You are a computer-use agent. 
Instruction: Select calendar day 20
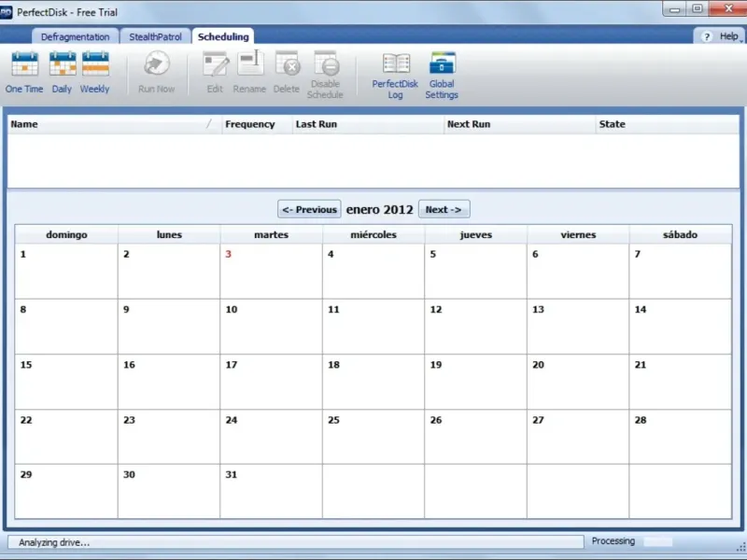point(578,382)
